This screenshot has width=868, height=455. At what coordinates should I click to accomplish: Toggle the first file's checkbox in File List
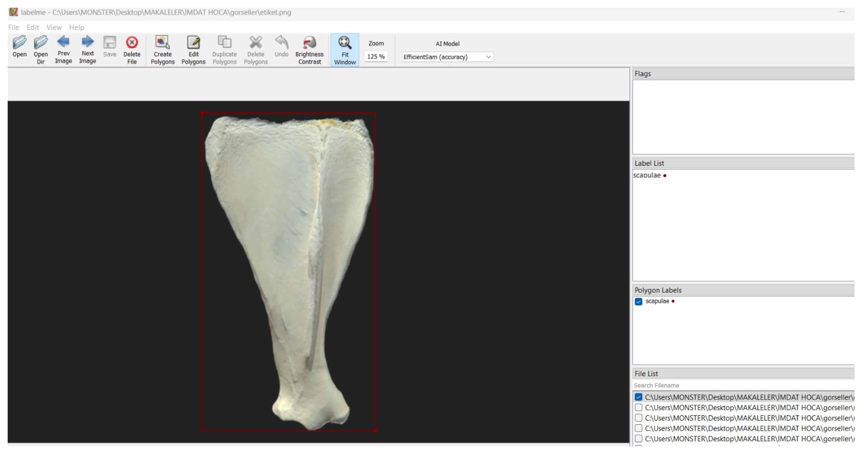[x=639, y=397]
